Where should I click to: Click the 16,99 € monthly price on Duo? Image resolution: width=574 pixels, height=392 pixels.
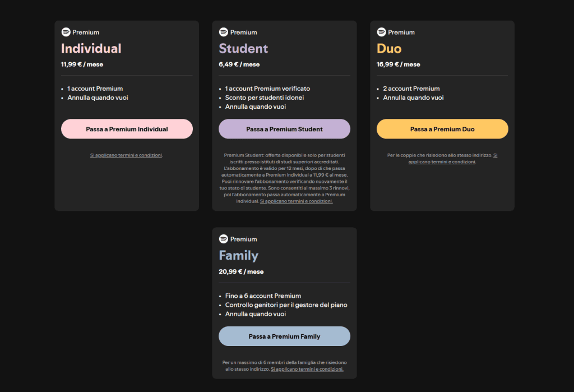400,64
